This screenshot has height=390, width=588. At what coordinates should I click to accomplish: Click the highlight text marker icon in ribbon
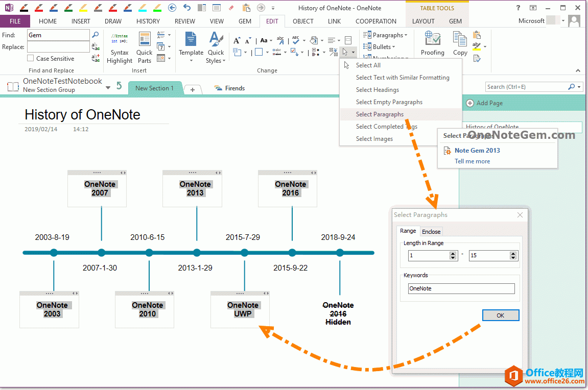click(477, 46)
